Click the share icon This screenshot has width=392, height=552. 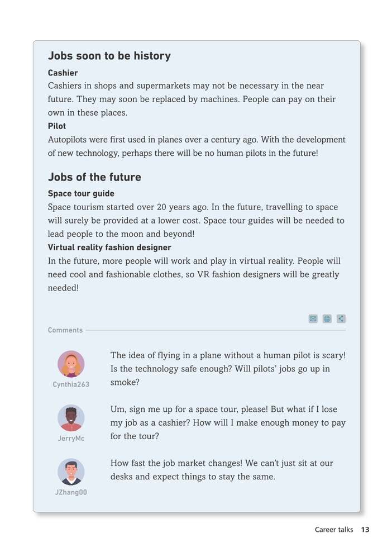click(341, 318)
